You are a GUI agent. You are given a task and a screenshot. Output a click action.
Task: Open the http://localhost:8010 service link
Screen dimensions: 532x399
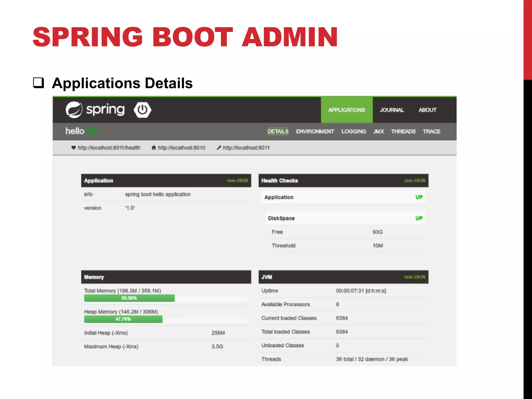[182, 148]
